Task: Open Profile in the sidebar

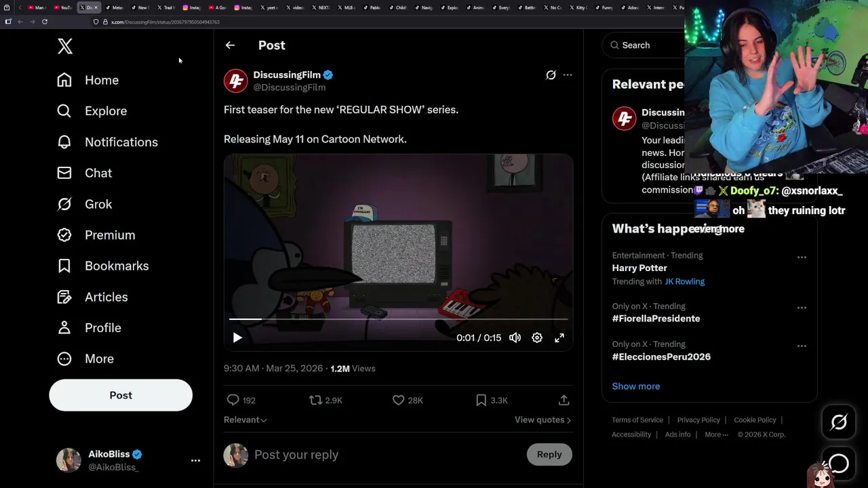Action: click(x=90, y=328)
